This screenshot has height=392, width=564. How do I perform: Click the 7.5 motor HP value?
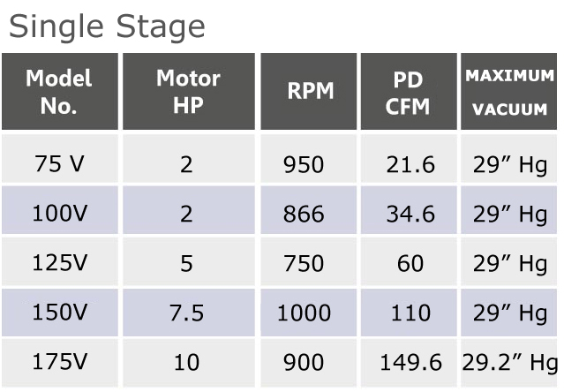click(186, 313)
